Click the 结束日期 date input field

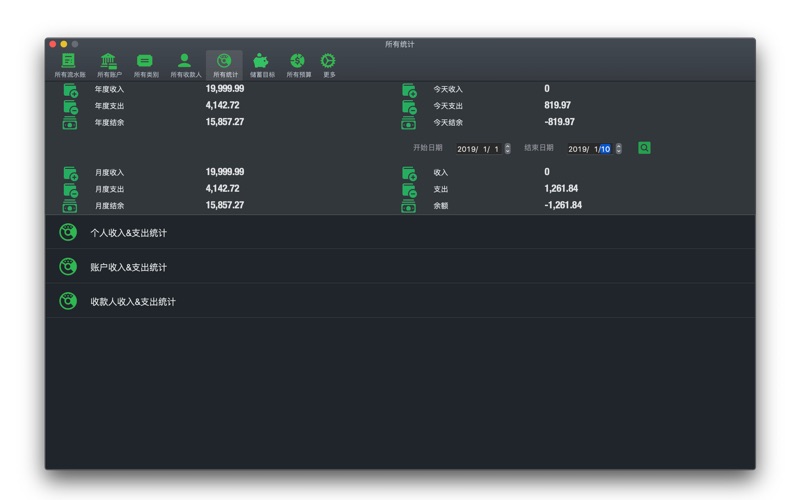tap(589, 149)
